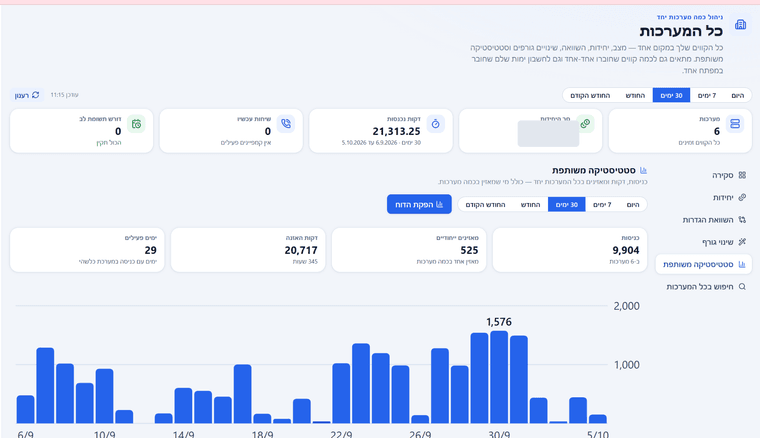The width and height of the screenshot is (760, 438).
Task: Open 'חיפוש בכל המערכת' in the sidebar
Action: point(706,287)
